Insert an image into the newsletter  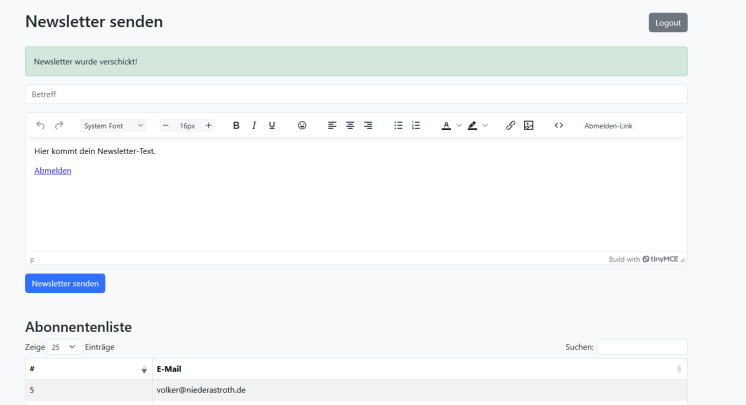529,126
